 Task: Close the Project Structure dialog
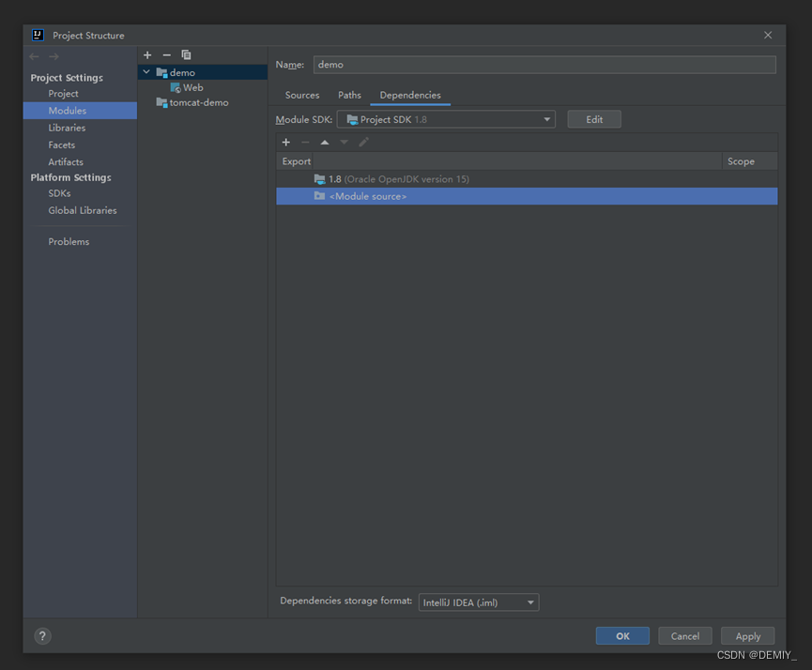click(x=768, y=35)
